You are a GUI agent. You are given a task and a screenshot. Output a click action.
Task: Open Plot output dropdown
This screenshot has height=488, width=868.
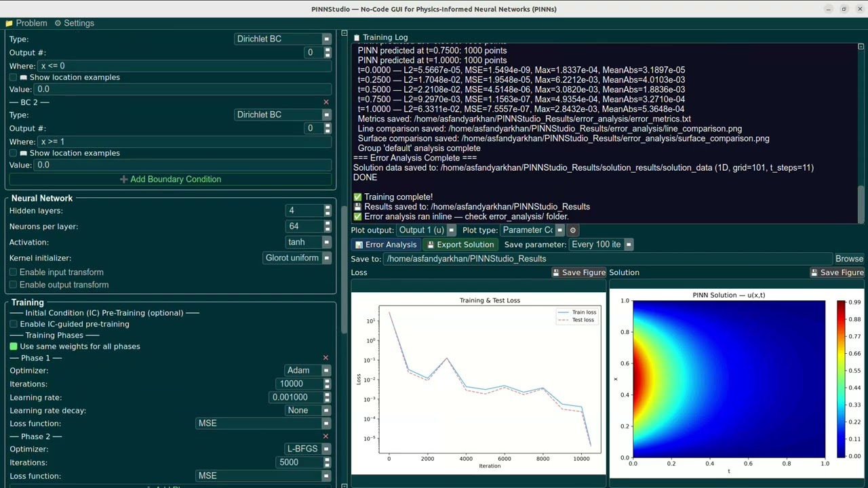click(427, 230)
